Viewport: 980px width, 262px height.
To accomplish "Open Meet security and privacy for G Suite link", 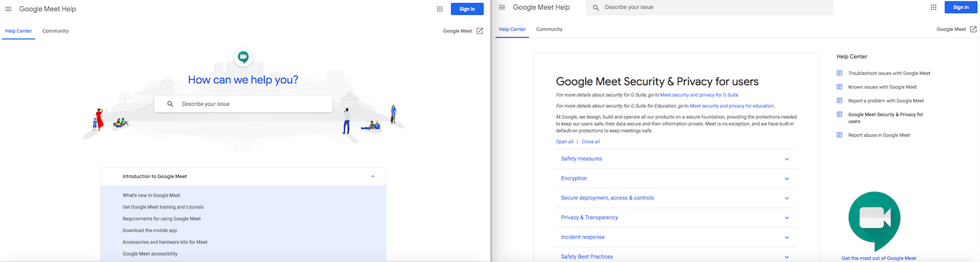I will point(700,95).
